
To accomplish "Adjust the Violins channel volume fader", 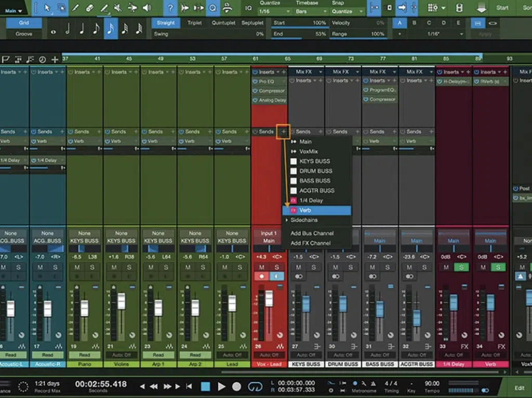I will (x=121, y=301).
